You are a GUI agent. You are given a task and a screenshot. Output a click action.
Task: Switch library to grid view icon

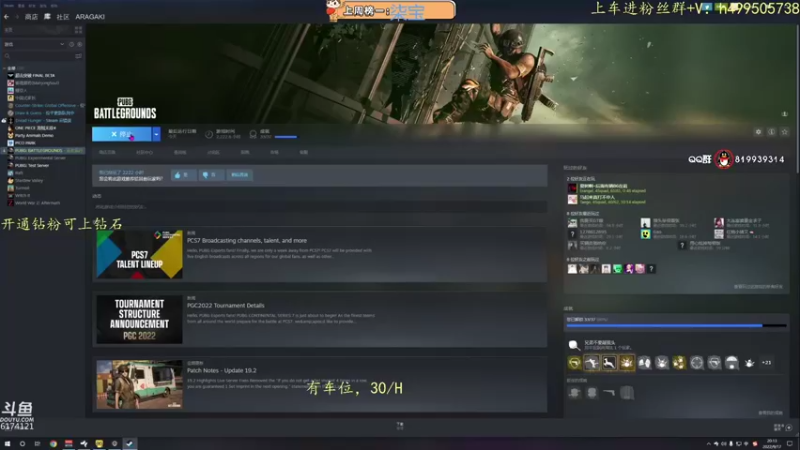click(78, 30)
